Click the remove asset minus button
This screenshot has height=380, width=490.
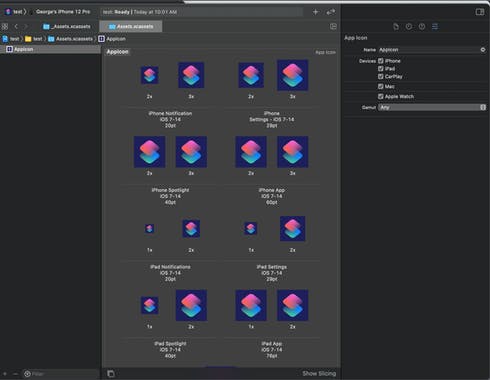pyautogui.click(x=15, y=374)
